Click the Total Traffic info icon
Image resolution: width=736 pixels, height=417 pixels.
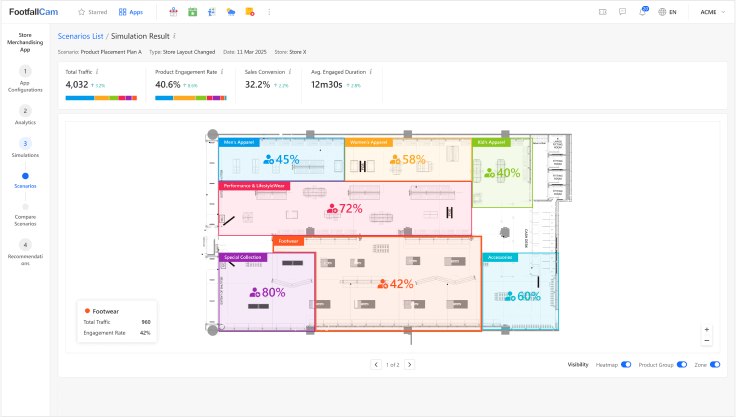point(97,72)
